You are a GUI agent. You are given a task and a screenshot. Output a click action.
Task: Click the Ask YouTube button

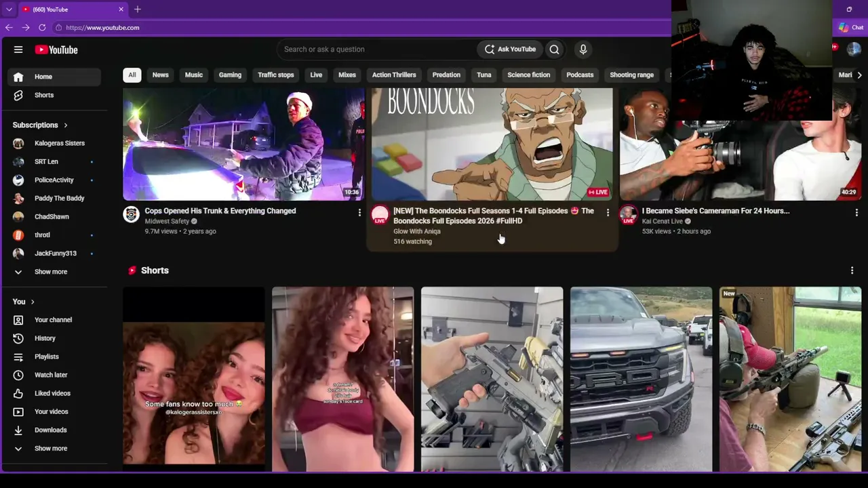tap(510, 49)
